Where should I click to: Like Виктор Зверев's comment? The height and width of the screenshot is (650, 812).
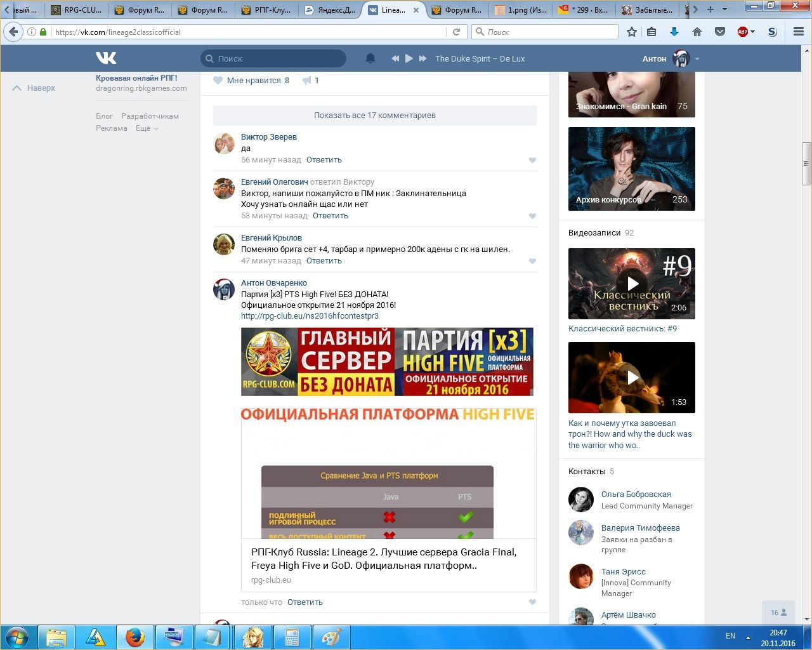click(532, 161)
